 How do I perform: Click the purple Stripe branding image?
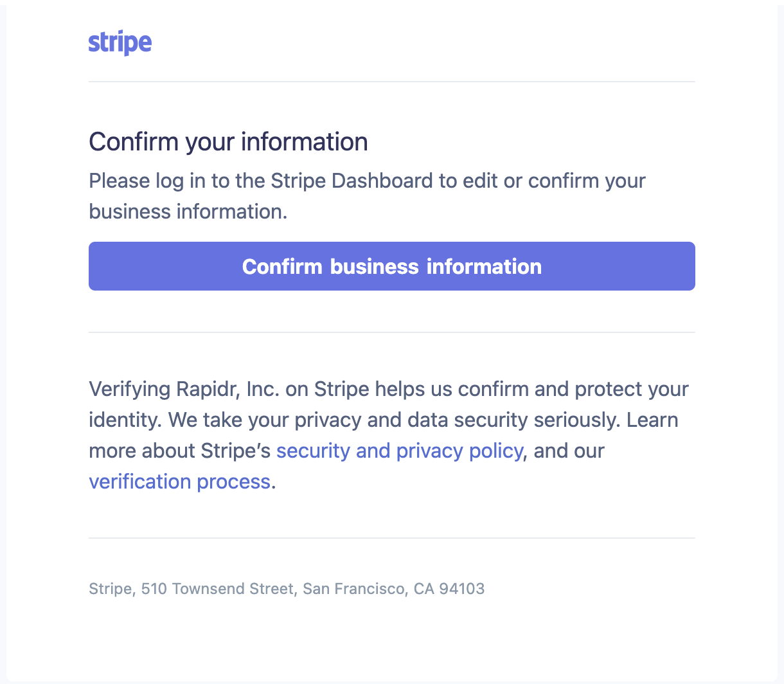[x=120, y=41]
